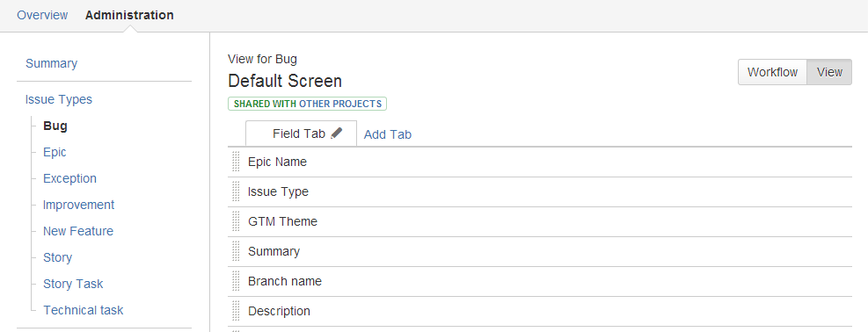Open the Summary sidebar link
The height and width of the screenshot is (332, 868).
pos(52,63)
